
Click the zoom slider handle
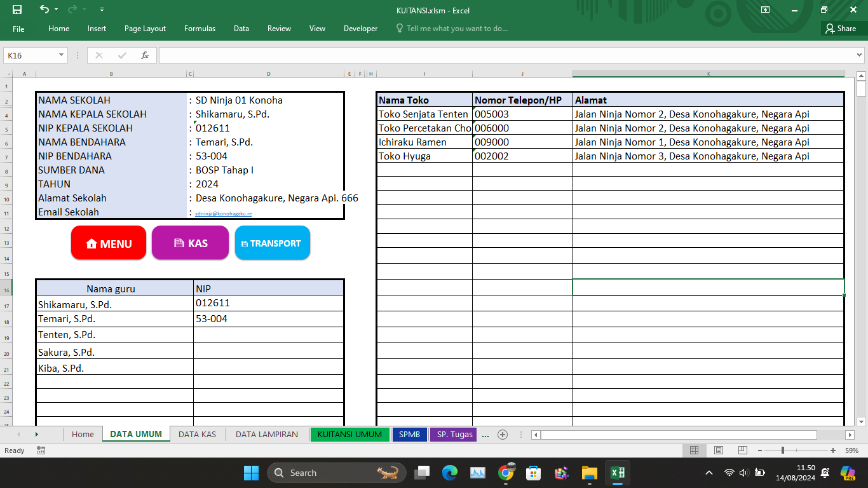783,451
